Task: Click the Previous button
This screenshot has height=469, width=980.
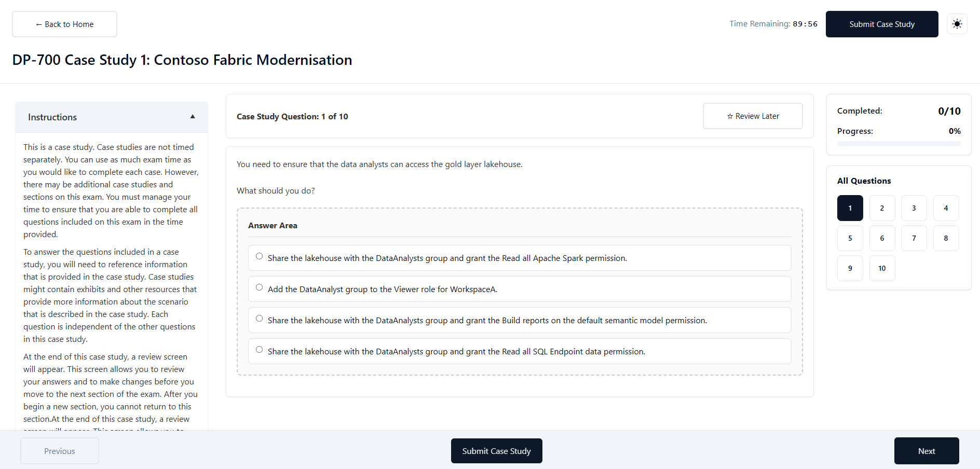Action: 60,451
